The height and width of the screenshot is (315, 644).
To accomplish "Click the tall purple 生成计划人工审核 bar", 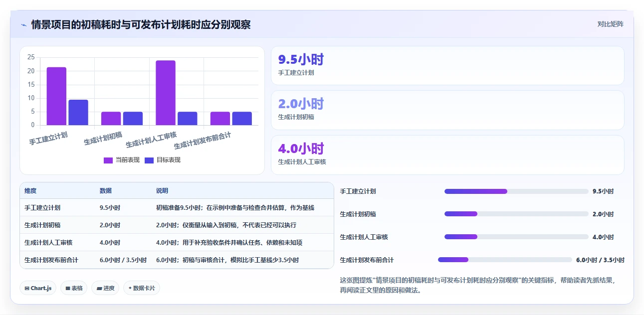I will point(166,93).
